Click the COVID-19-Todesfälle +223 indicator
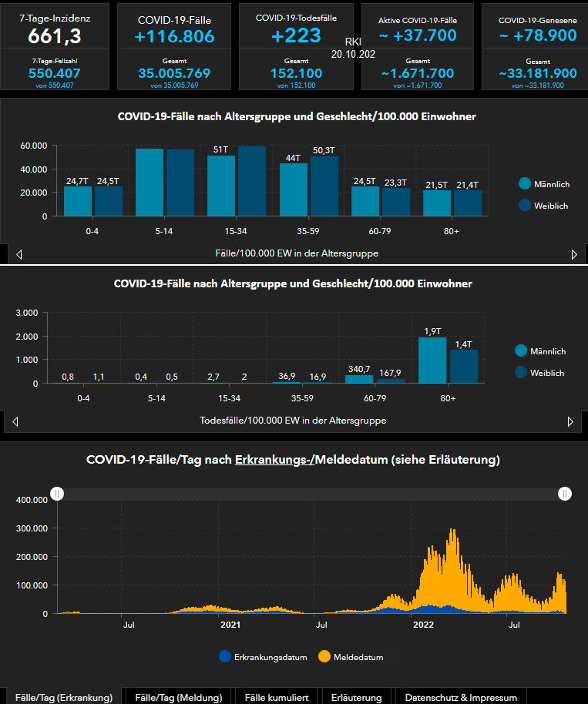 pyautogui.click(x=296, y=35)
